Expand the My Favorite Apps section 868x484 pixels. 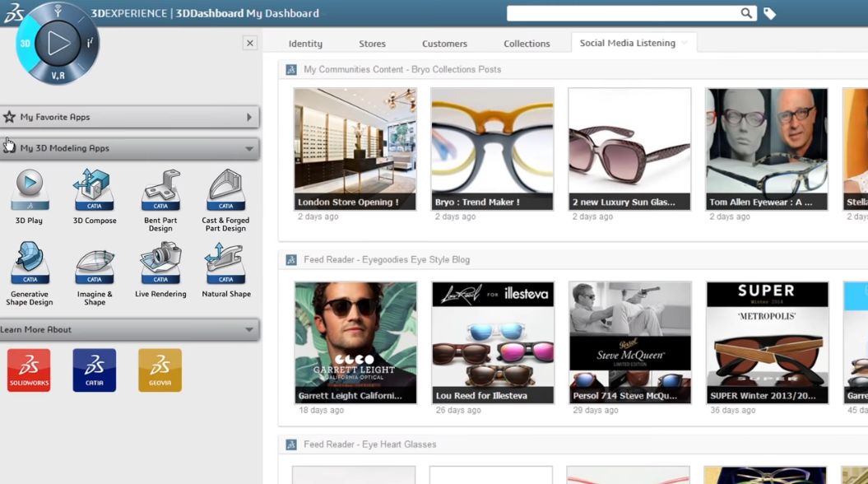click(x=249, y=118)
